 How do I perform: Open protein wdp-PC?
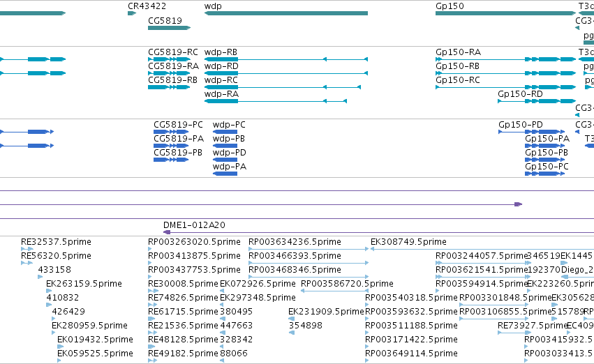tap(229, 125)
